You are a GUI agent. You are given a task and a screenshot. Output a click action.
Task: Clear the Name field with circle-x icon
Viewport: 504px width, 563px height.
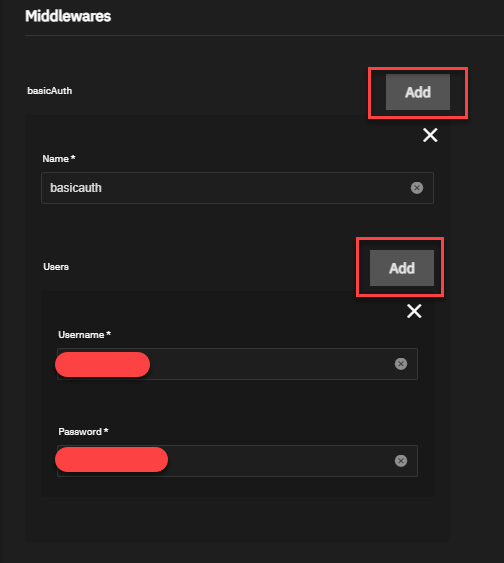417,188
